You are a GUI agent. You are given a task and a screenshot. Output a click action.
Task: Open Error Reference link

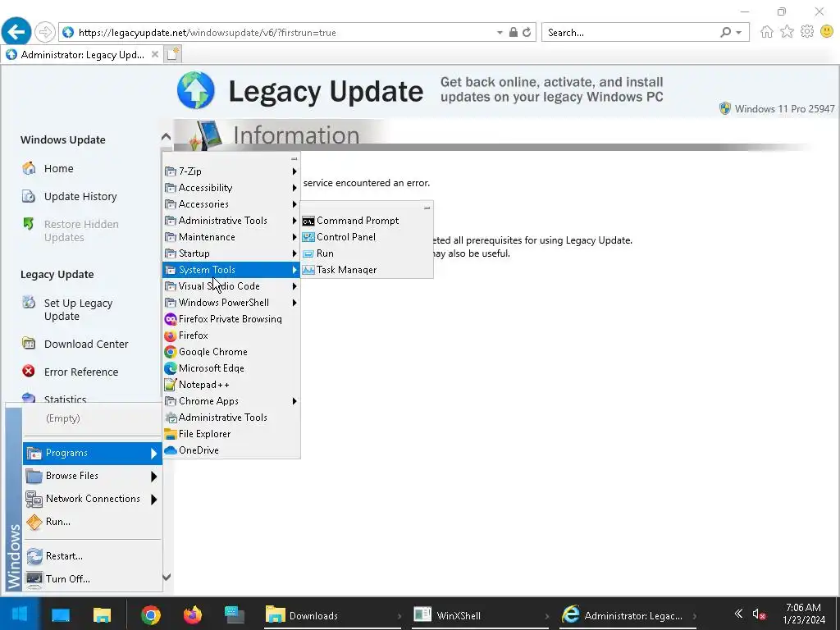[81, 372]
